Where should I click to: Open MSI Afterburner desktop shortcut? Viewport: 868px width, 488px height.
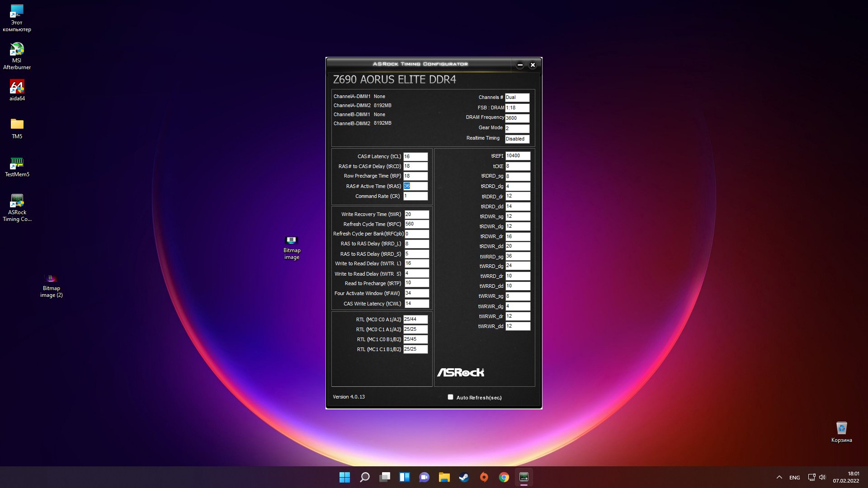tap(17, 50)
